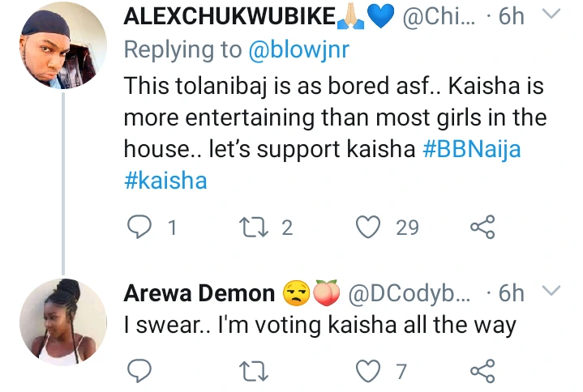This screenshot has height=392, width=583.
Task: Share ALEXCHUKWUBIKE's tweet
Action: point(482,228)
